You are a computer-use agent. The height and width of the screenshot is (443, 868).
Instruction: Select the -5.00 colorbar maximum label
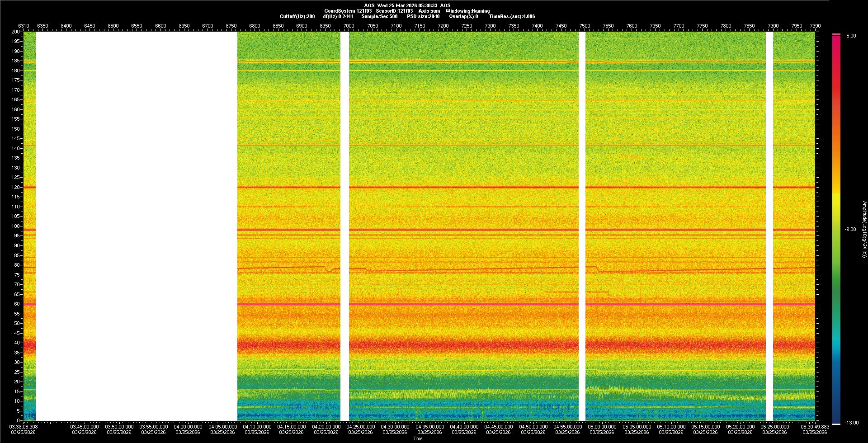click(x=850, y=36)
